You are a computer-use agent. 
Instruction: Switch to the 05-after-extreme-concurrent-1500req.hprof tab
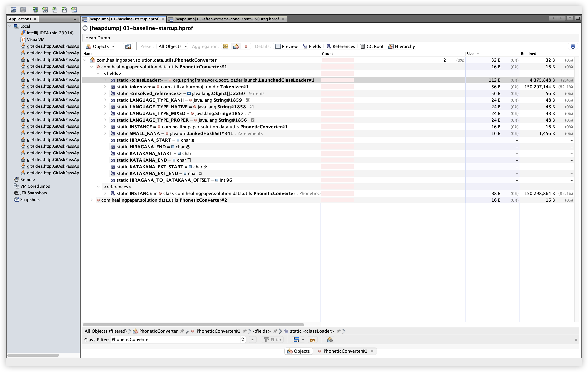coord(226,19)
